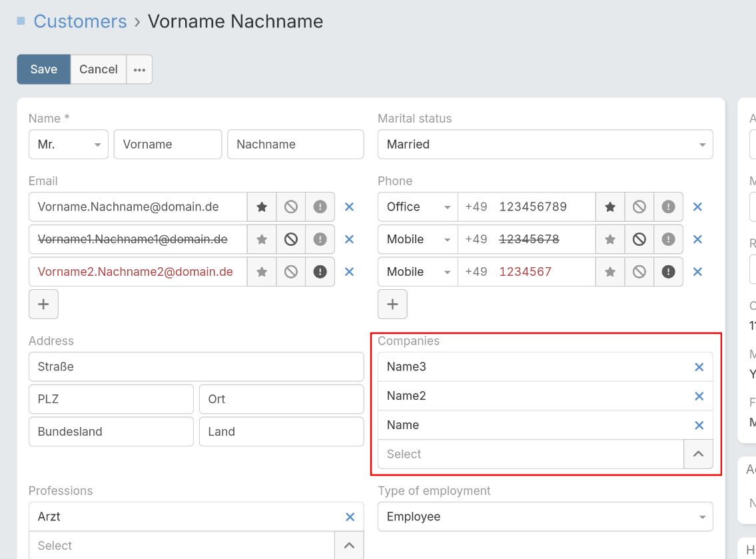The image size is (756, 559).
Task: Remove company Name3 from Companies
Action: point(699,367)
